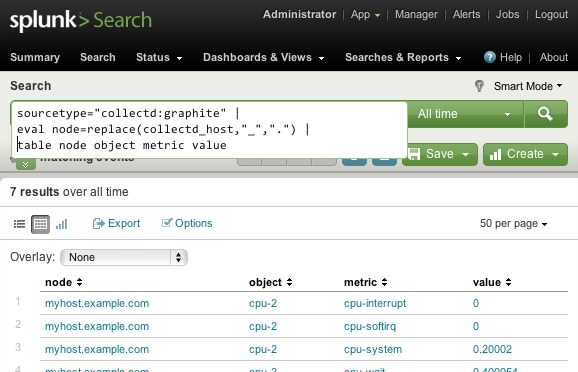Click the object column header
This screenshot has height=372, width=578.
point(265,282)
